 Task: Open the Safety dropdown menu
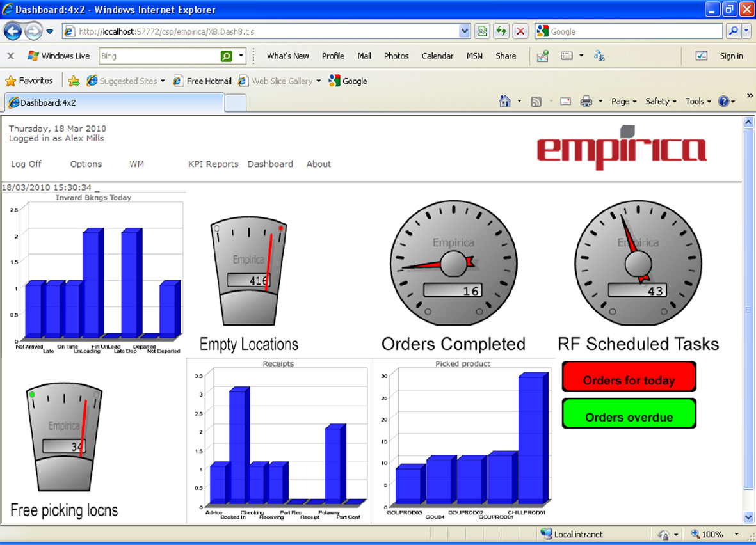tap(660, 101)
